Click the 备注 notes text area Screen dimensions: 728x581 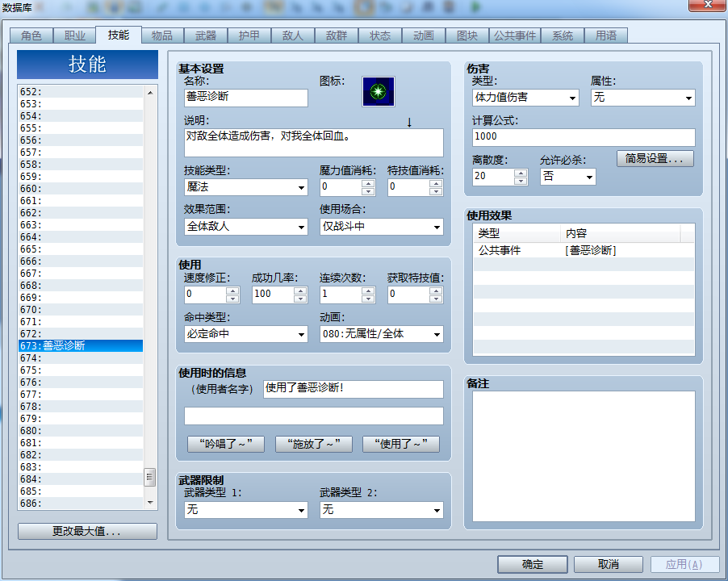click(584, 456)
